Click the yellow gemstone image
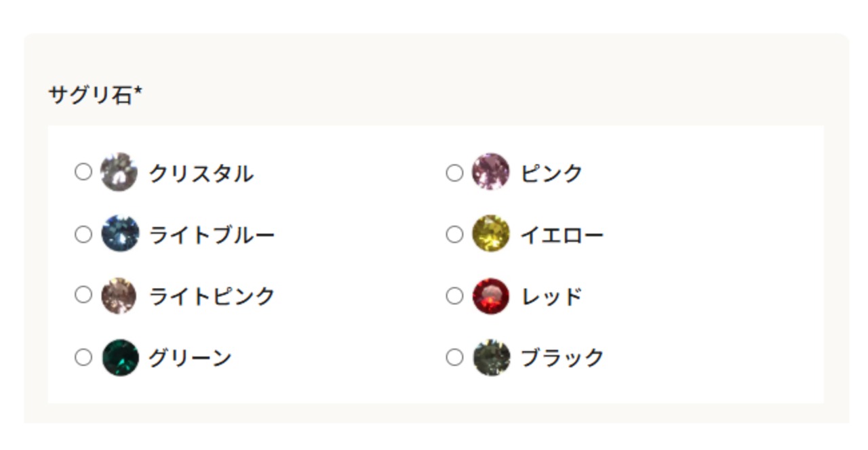The width and height of the screenshot is (868, 450). pos(490,234)
